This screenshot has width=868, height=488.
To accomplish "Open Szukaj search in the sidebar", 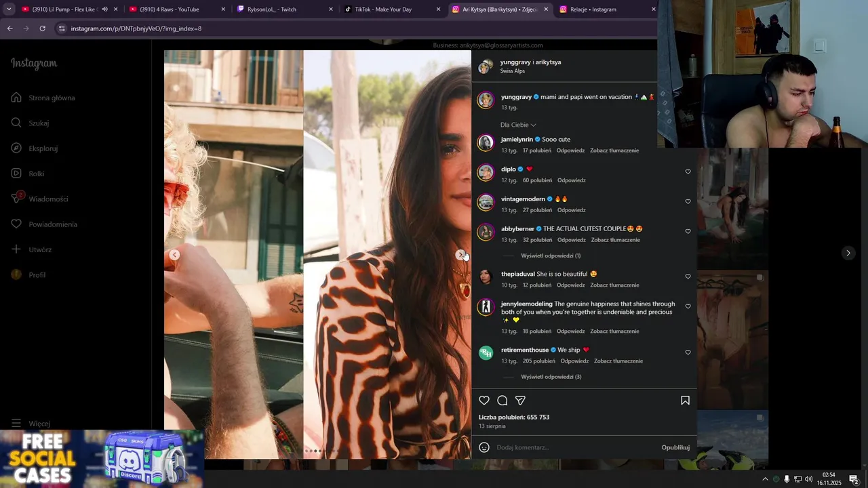I will [x=30, y=123].
